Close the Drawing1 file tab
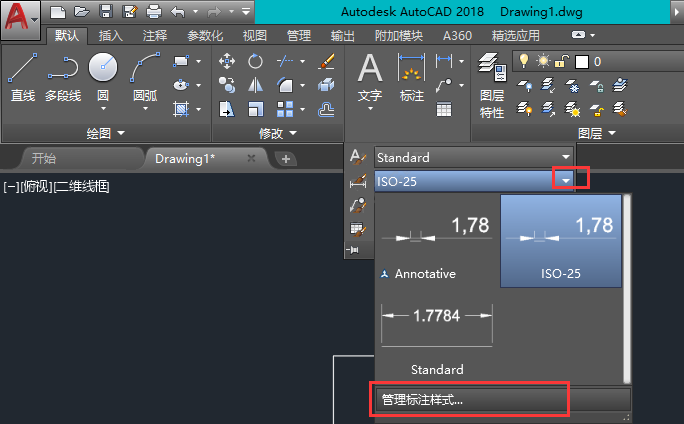This screenshot has width=684, height=424. coord(251,158)
